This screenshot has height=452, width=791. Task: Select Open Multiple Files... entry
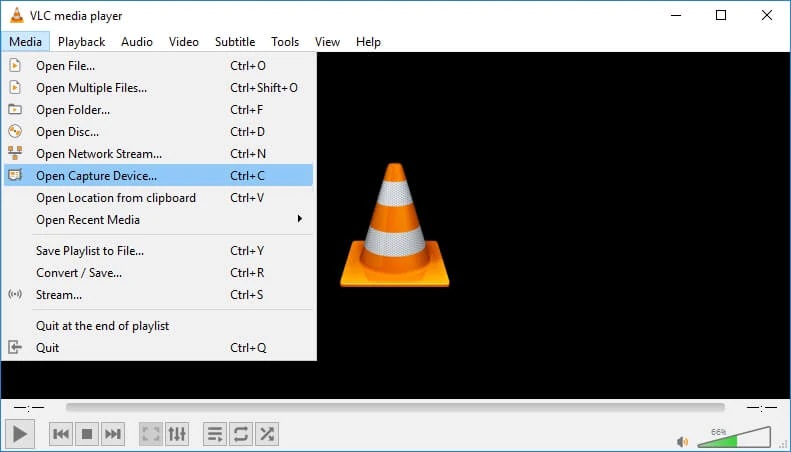coord(158,88)
